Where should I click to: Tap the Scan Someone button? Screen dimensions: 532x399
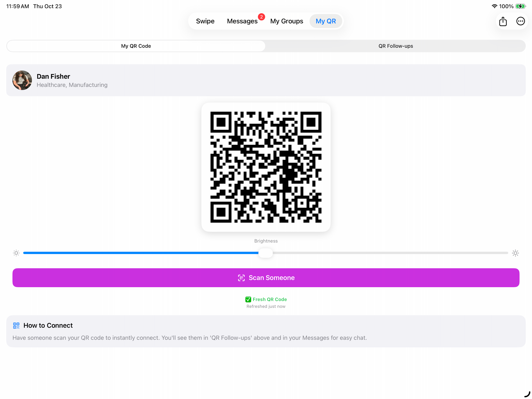coord(266,278)
